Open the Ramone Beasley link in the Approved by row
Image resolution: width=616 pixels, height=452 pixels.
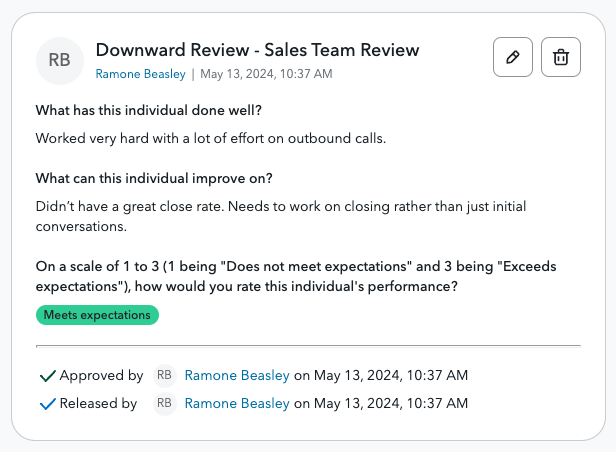point(237,376)
